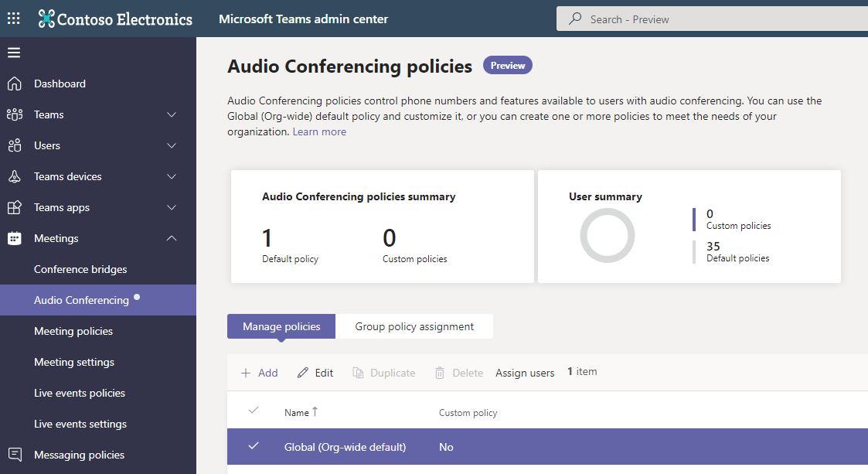Toggle the select-all checkmark in table header
Image resolution: width=868 pixels, height=474 pixels.
(254, 411)
